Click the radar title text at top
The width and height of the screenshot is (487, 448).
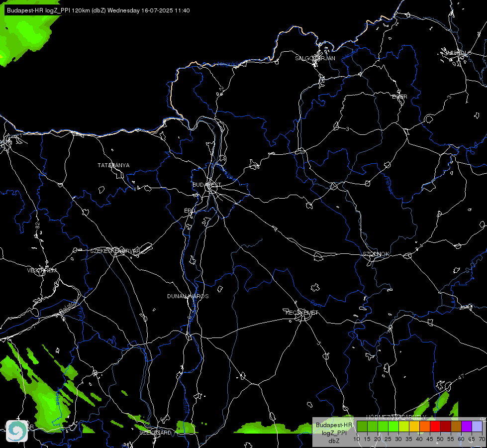(98, 10)
